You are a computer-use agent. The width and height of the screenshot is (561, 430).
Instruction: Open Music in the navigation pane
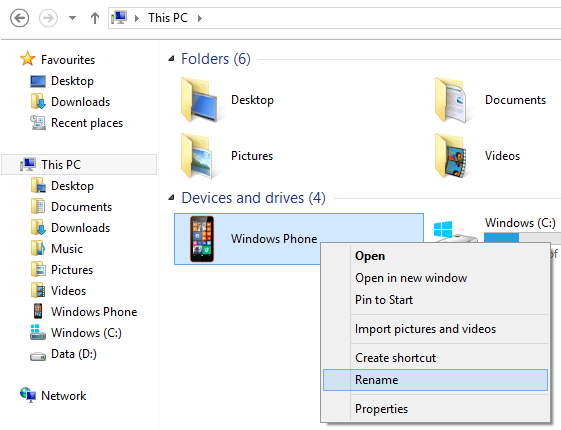tap(67, 249)
